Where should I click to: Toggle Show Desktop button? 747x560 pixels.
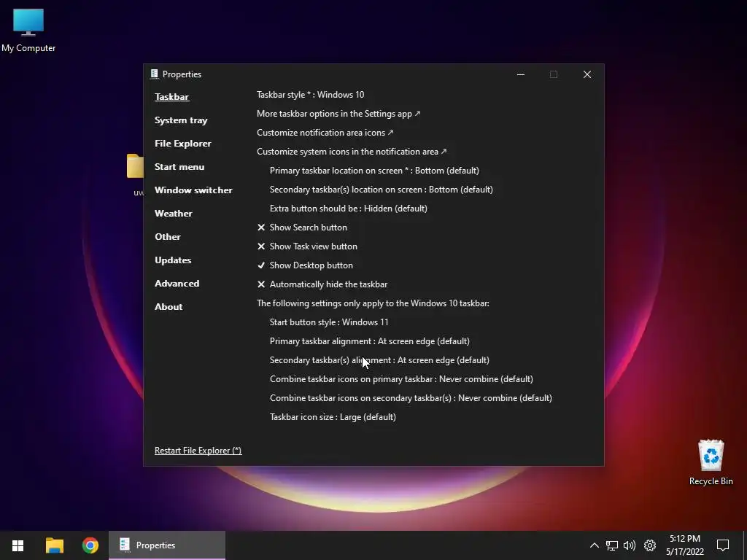tap(305, 265)
